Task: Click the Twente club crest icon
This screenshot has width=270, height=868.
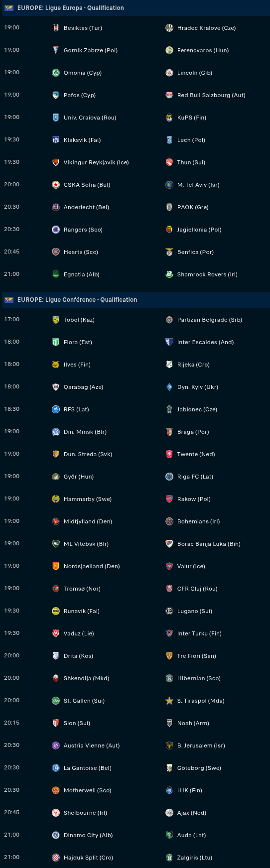Action: pos(169,454)
